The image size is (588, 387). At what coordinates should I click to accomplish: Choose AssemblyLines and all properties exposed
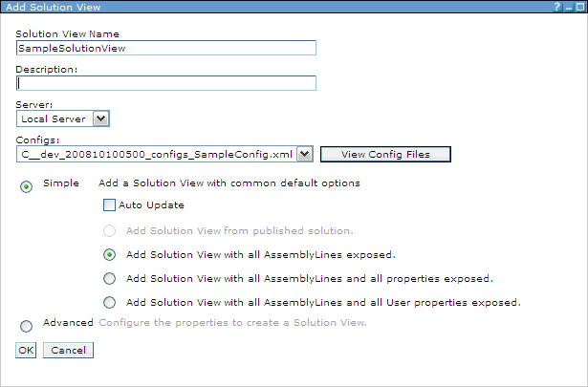click(x=110, y=278)
